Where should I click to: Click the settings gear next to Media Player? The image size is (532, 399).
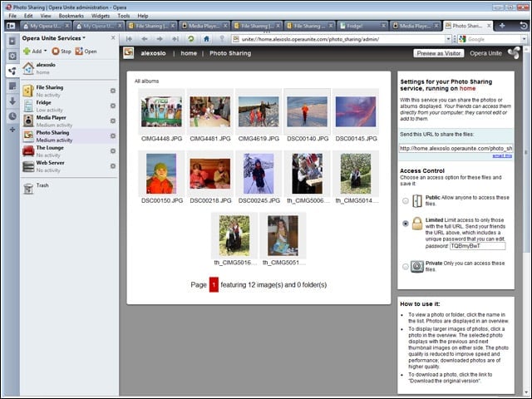click(113, 121)
